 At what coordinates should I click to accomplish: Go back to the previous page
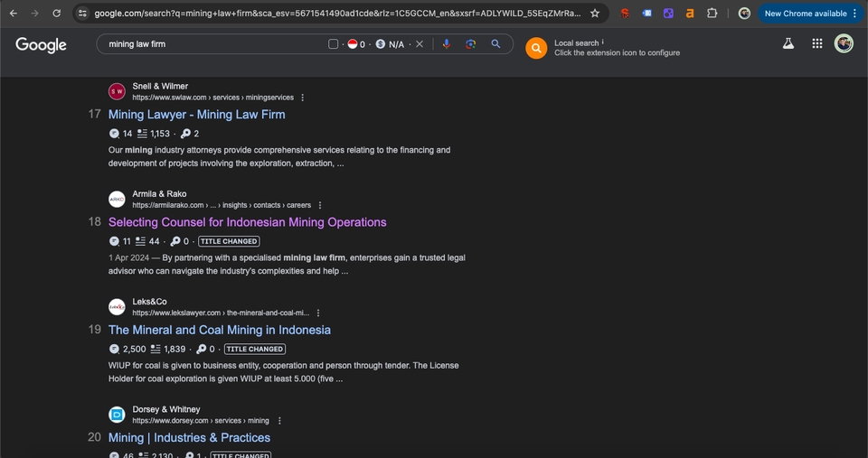click(x=14, y=14)
